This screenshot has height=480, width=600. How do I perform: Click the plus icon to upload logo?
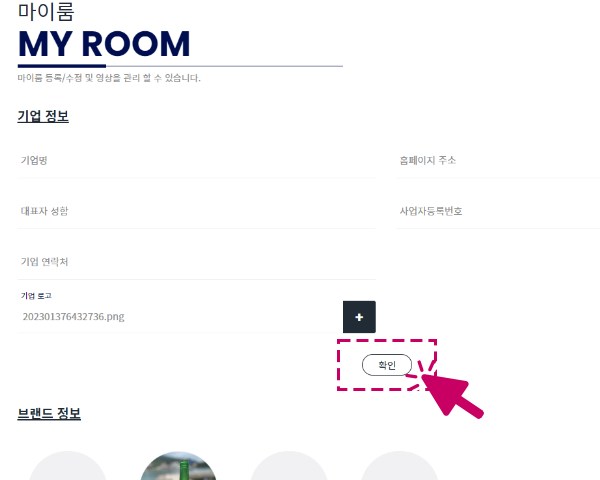pyautogui.click(x=359, y=317)
